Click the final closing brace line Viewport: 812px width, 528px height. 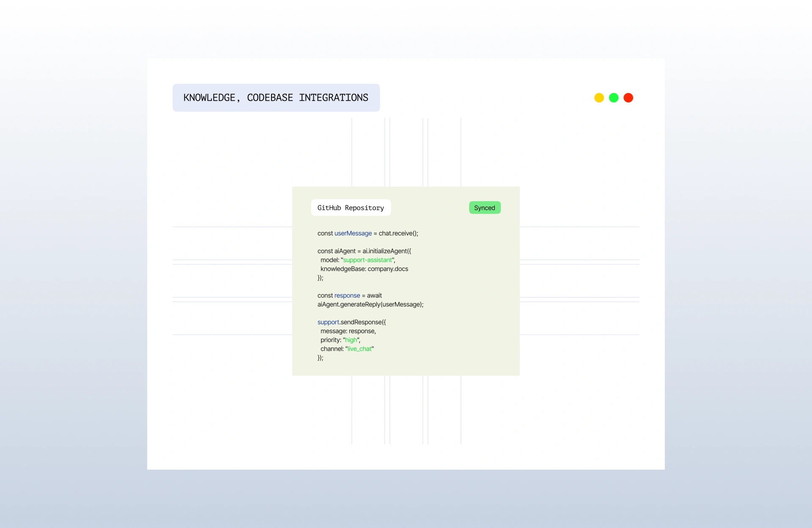321,357
